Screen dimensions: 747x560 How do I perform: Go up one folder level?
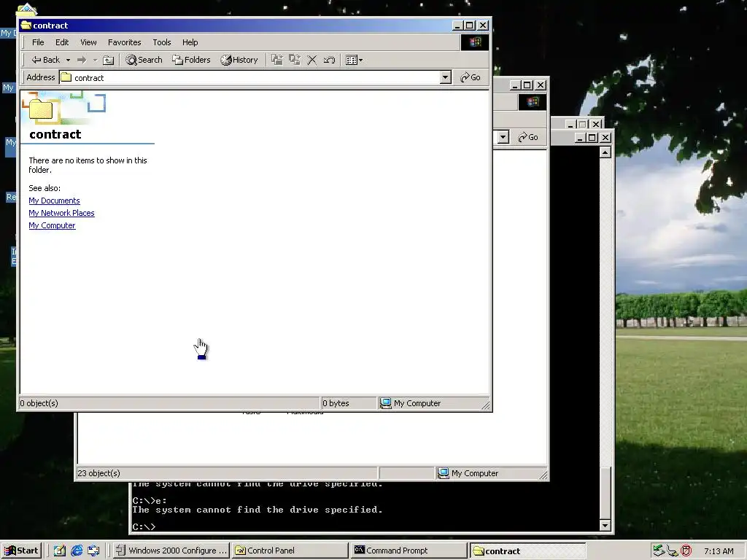click(x=109, y=60)
